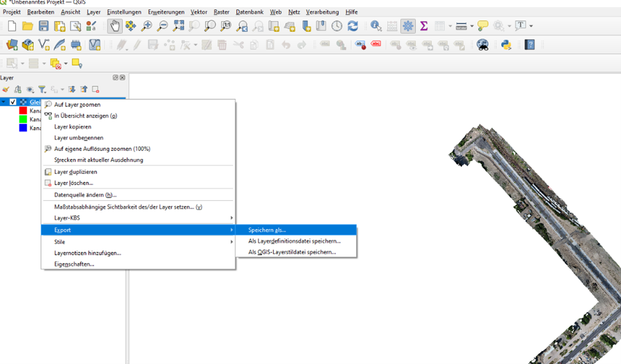Image resolution: width=621 pixels, height=364 pixels.
Task: Click the Refresh map icon
Action: point(353,26)
